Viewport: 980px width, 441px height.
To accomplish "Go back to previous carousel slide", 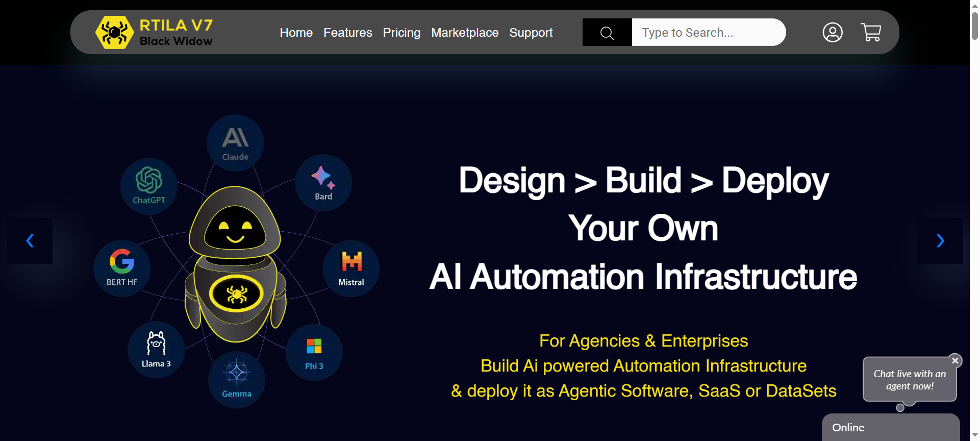I will pos(30,241).
